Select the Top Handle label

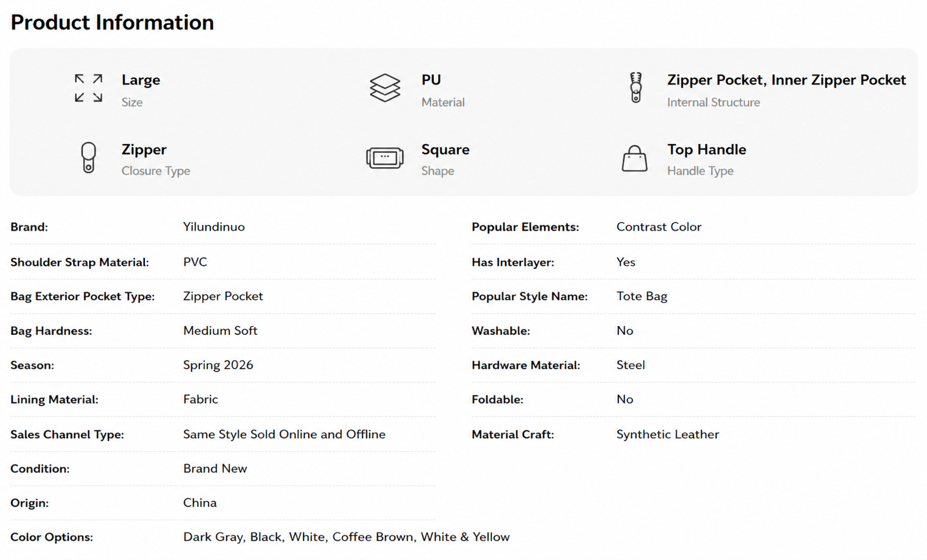(706, 149)
